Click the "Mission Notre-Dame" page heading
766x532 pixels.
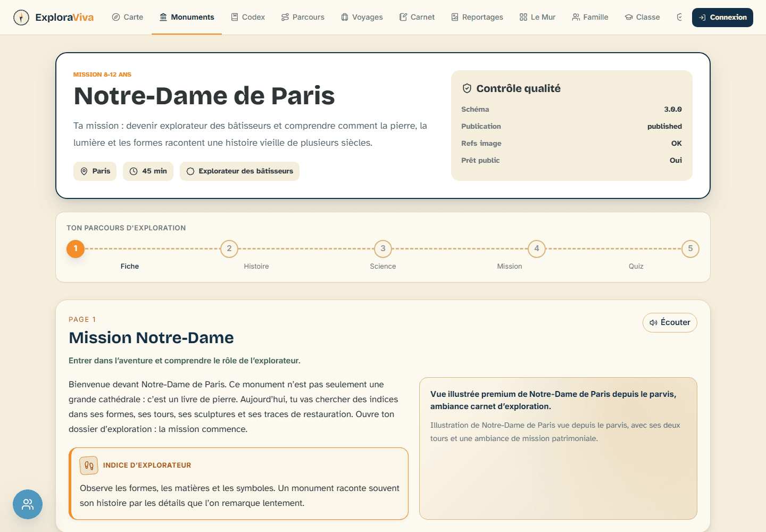click(151, 338)
